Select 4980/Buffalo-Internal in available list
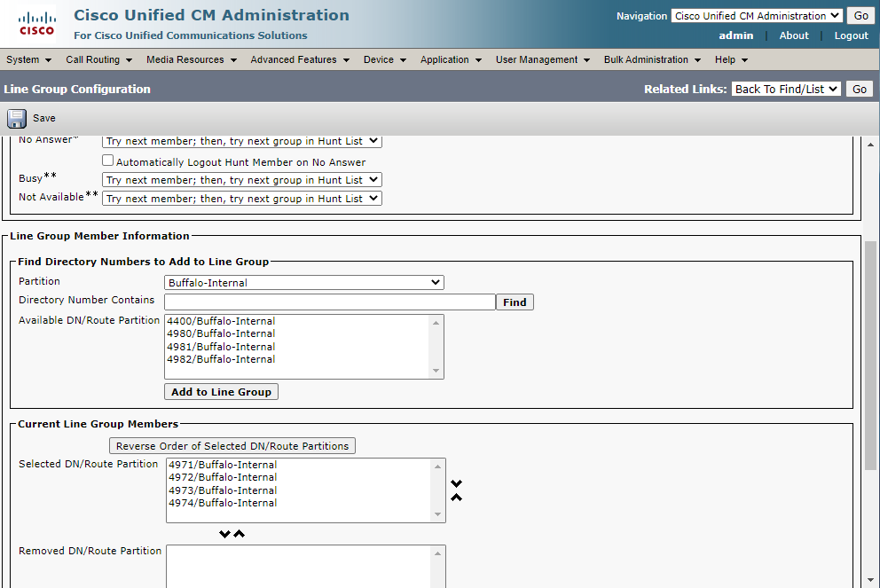Screen dimensions: 880x588 (x=221, y=333)
